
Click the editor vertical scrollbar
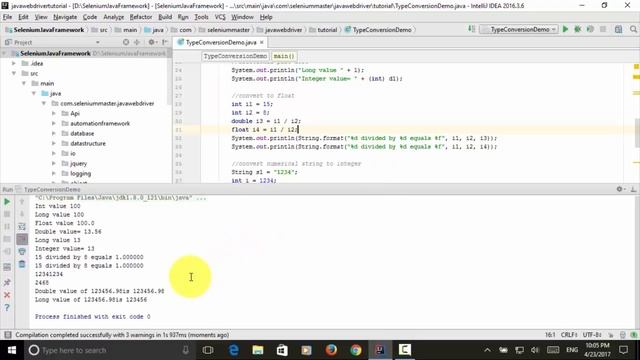(x=637, y=133)
